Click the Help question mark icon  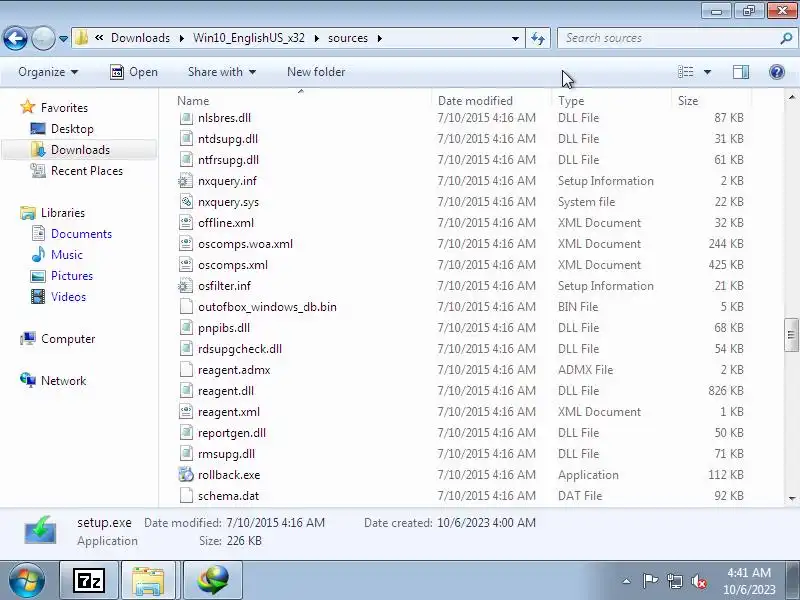777,72
